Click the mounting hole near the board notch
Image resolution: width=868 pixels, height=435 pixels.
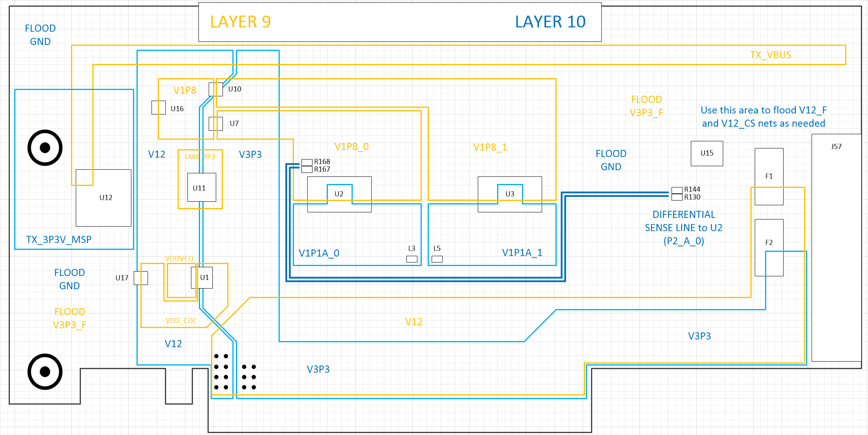(45, 371)
